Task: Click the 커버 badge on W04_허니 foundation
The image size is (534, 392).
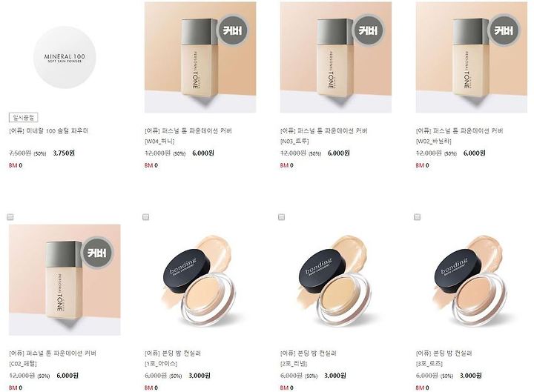Action: pyautogui.click(x=232, y=30)
